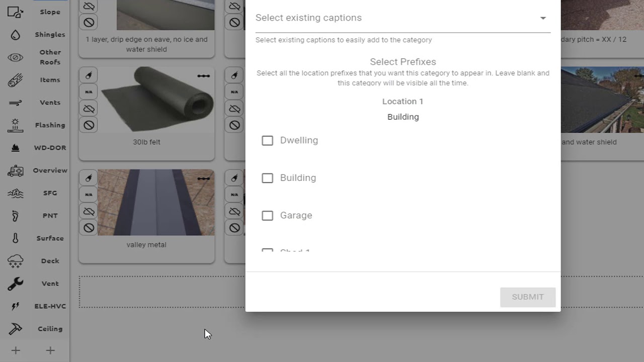Mark valley metal card as N/A
The image size is (644, 362).
89,195
